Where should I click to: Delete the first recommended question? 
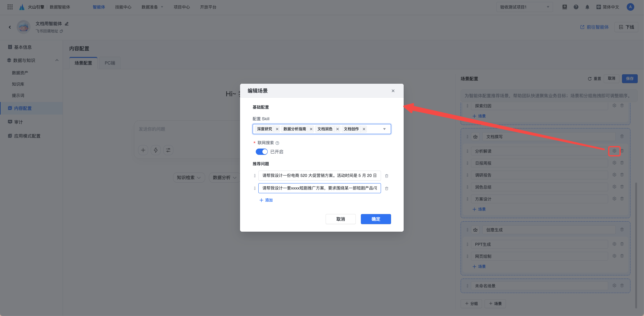pos(387,176)
